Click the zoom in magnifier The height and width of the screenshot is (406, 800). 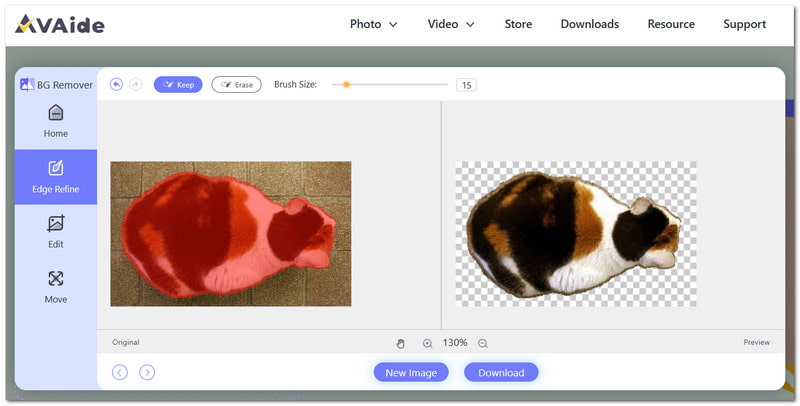(x=428, y=343)
